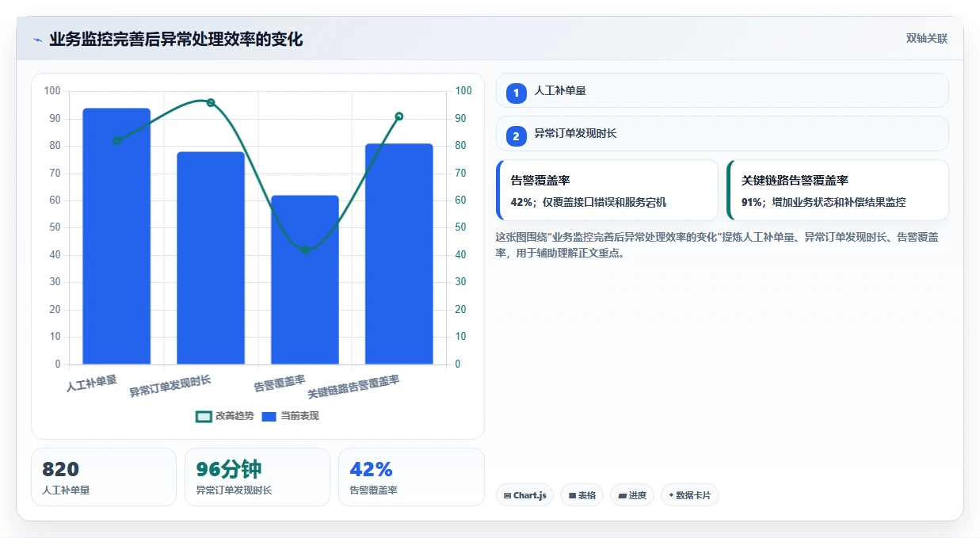Click the Chart.js tag
Screen dimensions: 980x538
(524, 495)
